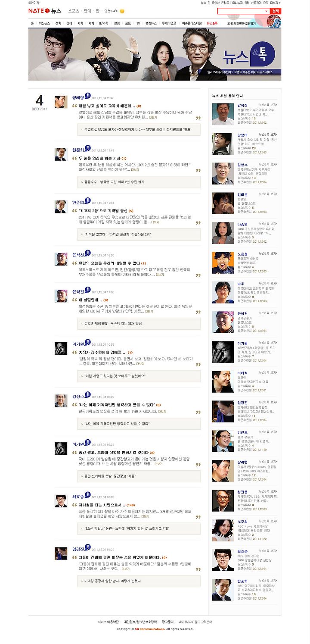
Task: Click the blue 톡 badge beside 장래형
Action: coord(88,97)
